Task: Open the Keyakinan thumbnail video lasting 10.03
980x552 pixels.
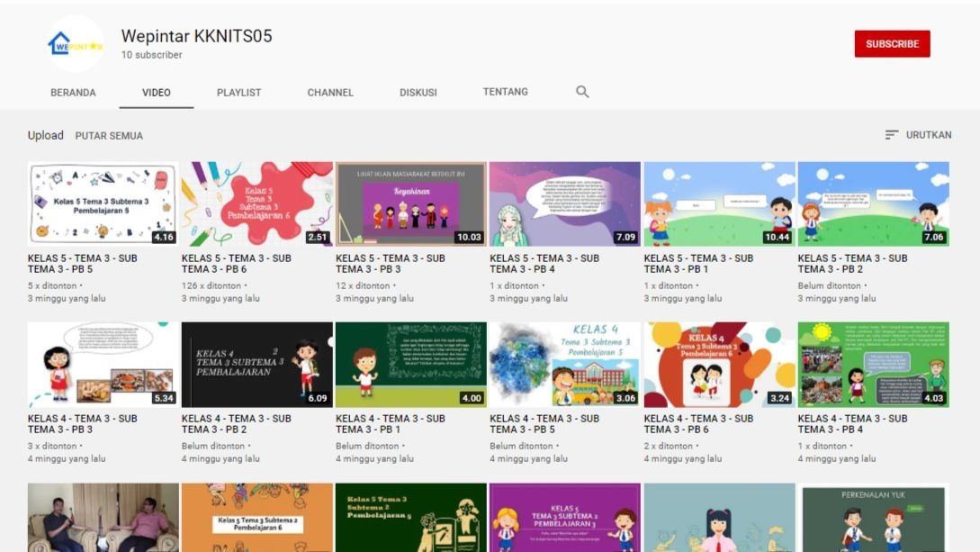Action: tap(410, 204)
